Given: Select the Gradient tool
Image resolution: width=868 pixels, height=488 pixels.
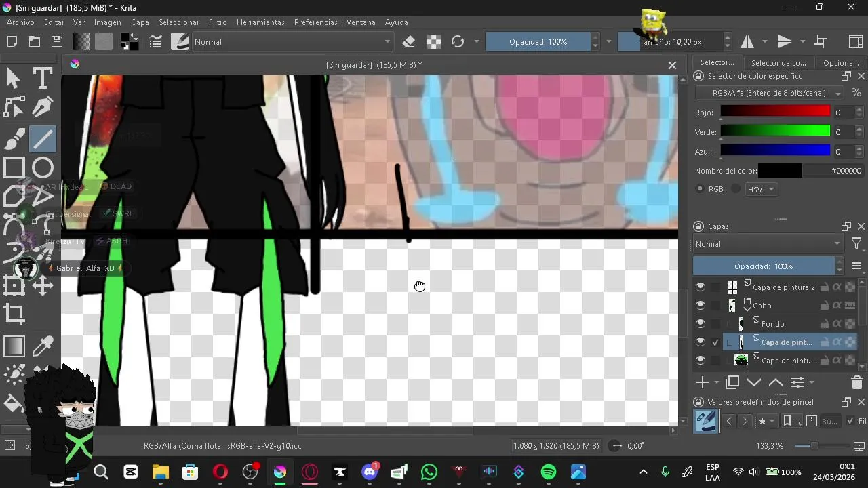Looking at the screenshot, I should click(x=14, y=346).
